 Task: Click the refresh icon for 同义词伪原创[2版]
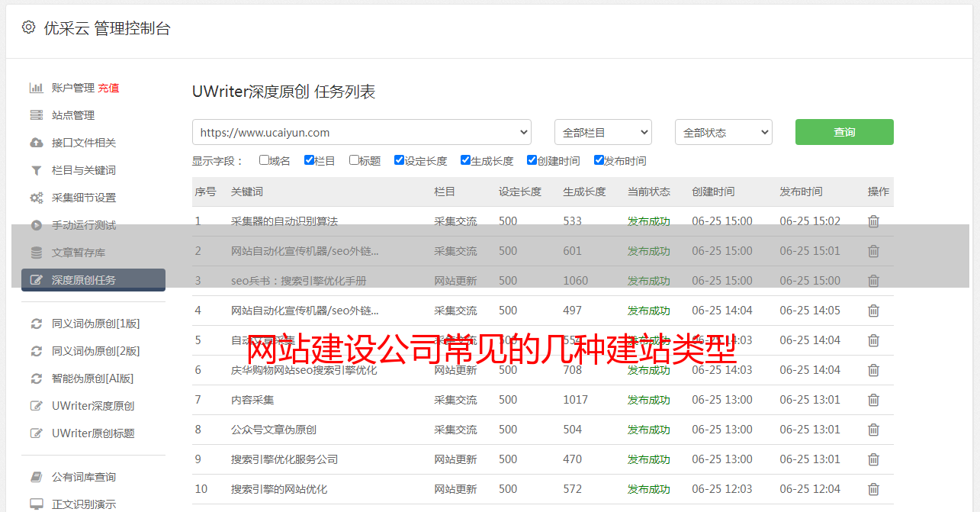36,351
